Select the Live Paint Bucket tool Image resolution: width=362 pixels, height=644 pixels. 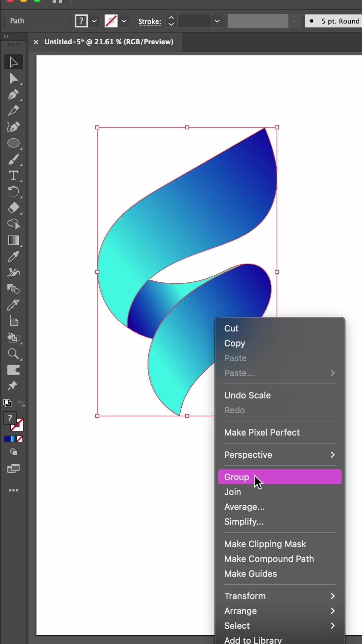point(13,337)
